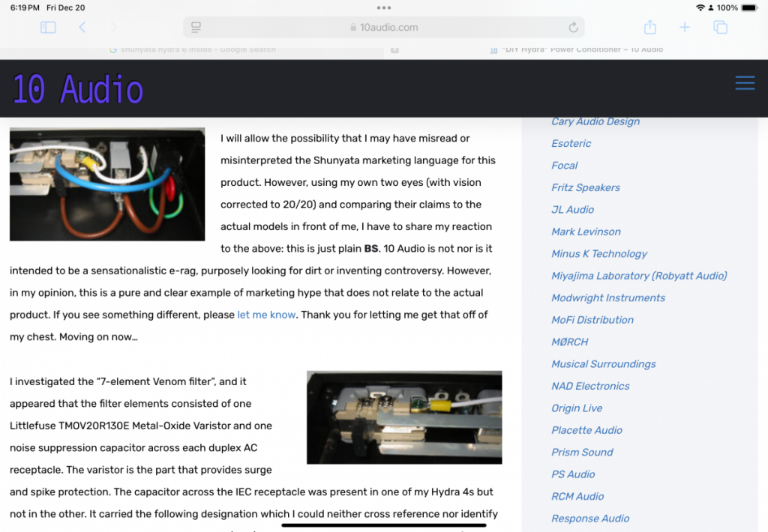This screenshot has height=532, width=768.
Task: Show the tab overview icon
Action: pos(720,28)
